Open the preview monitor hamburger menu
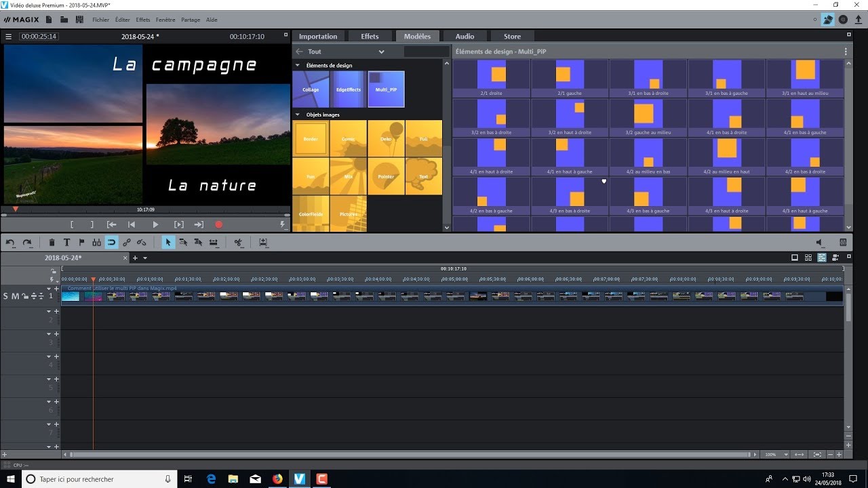 point(9,37)
